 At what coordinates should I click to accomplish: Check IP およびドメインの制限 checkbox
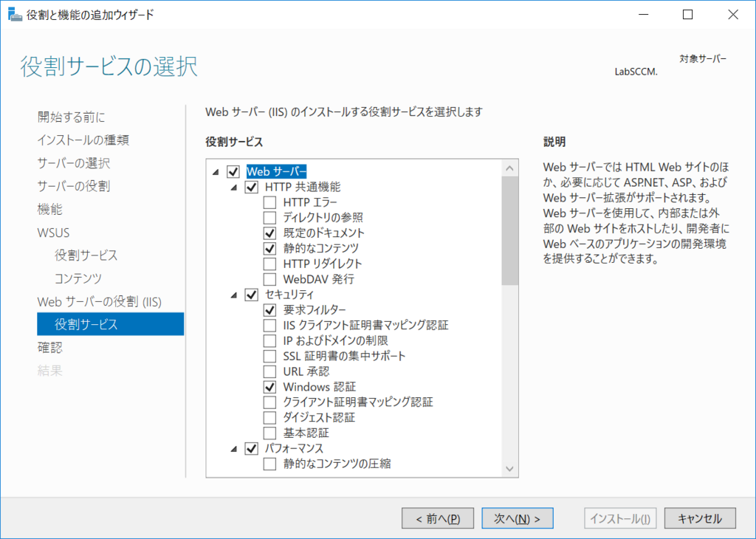tap(270, 340)
